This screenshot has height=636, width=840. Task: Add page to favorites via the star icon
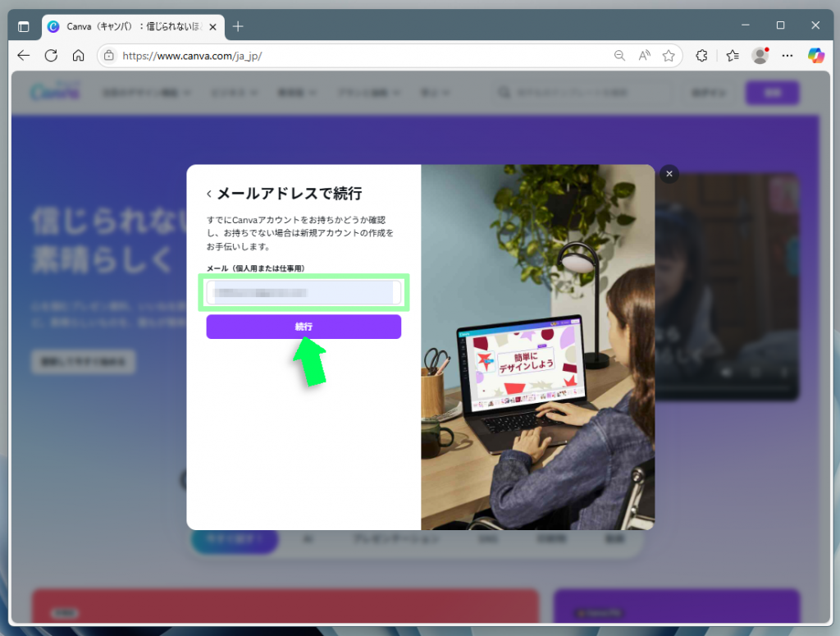pos(669,56)
